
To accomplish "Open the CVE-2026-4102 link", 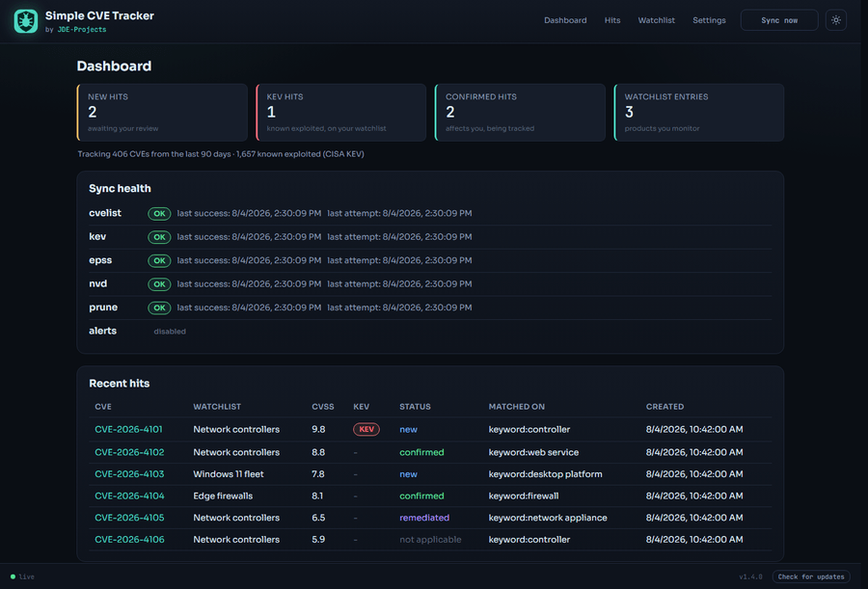I will [129, 452].
